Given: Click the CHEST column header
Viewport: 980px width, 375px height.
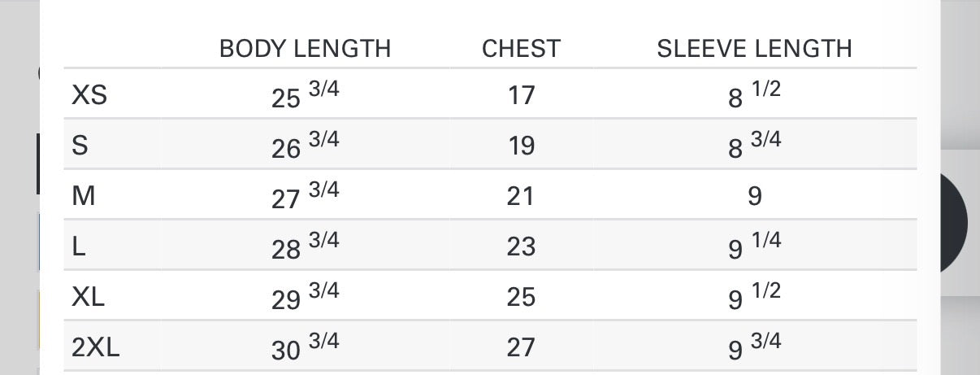Looking at the screenshot, I should tap(521, 49).
